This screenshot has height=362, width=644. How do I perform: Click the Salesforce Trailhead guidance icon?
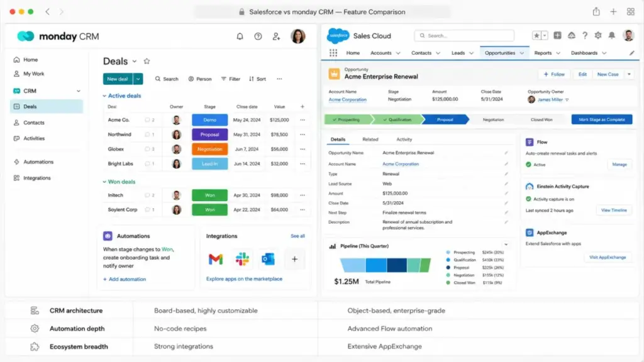pyautogui.click(x=571, y=36)
